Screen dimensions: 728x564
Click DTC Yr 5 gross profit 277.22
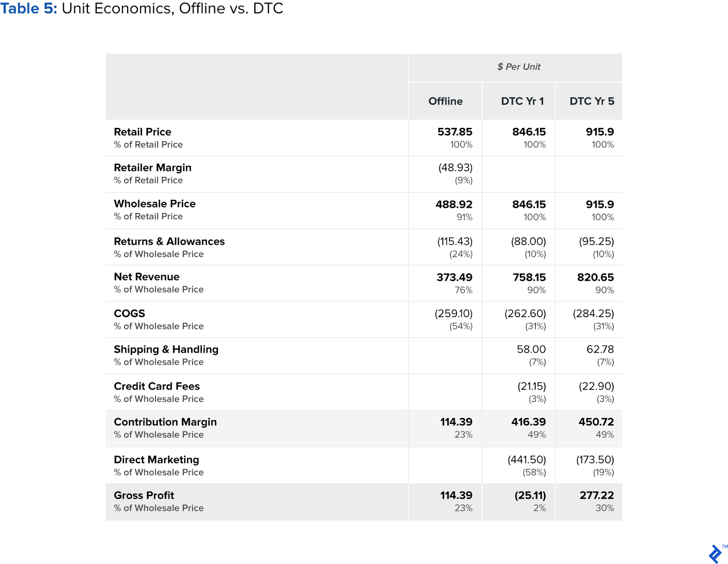tap(597, 495)
